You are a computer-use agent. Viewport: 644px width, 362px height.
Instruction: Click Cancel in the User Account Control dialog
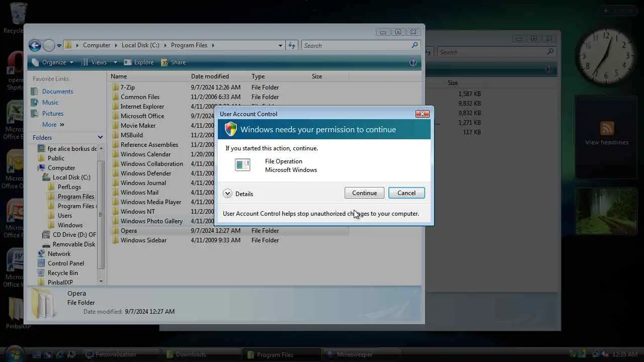point(407,193)
